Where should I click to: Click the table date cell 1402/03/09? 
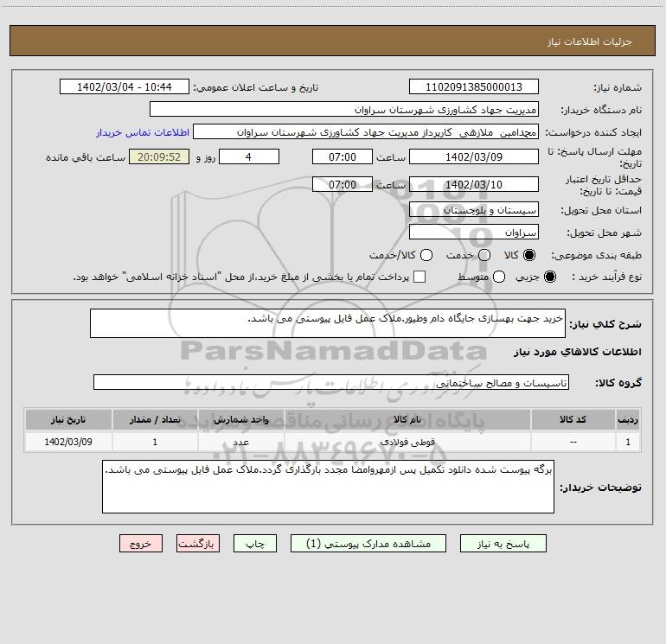68,442
